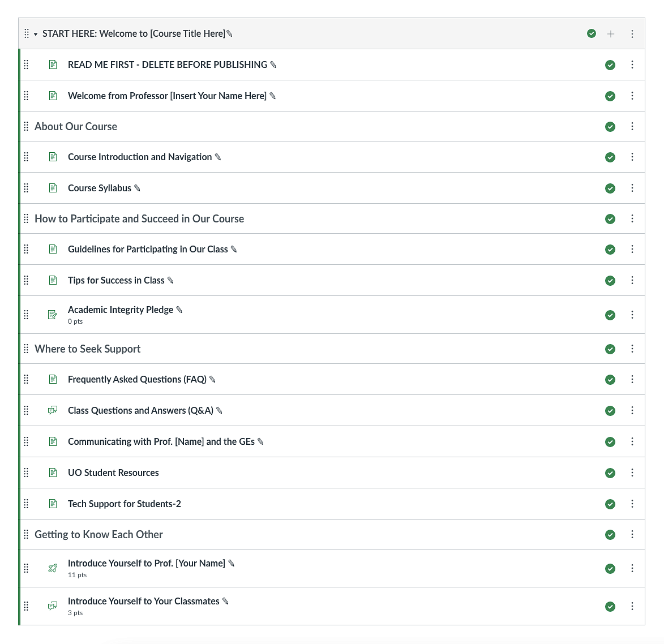664x644 pixels.
Task: Toggle publish status of Course Introduction and Navigation
Action: [610, 157]
